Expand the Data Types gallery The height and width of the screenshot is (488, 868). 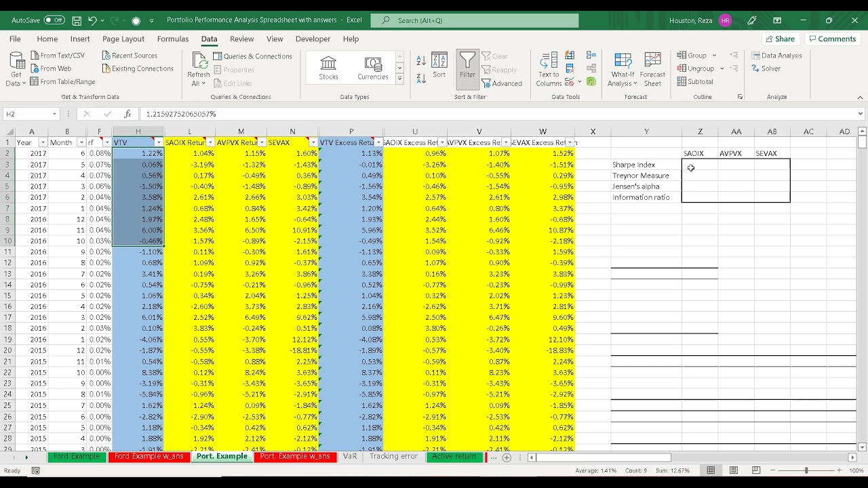point(399,80)
